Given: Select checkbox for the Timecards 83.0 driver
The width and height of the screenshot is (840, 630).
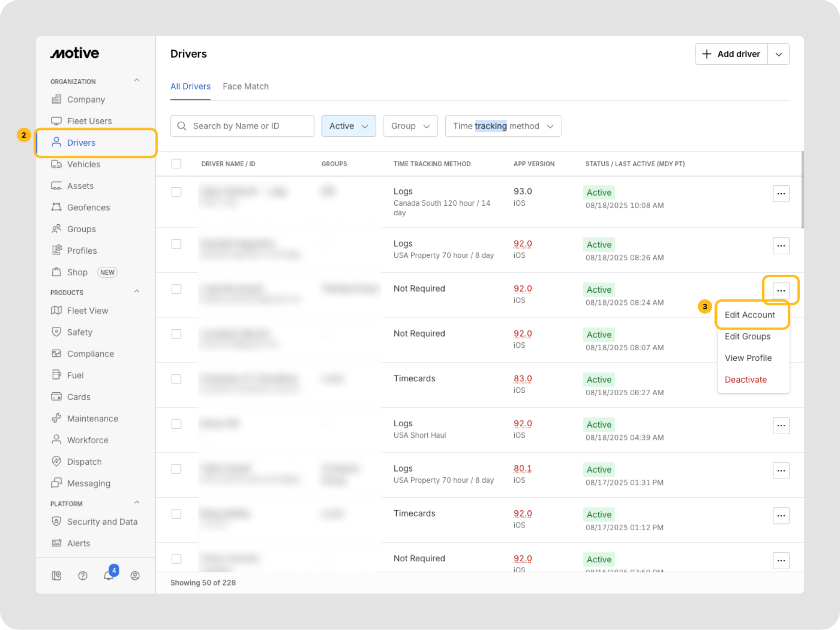Looking at the screenshot, I should [x=176, y=379].
